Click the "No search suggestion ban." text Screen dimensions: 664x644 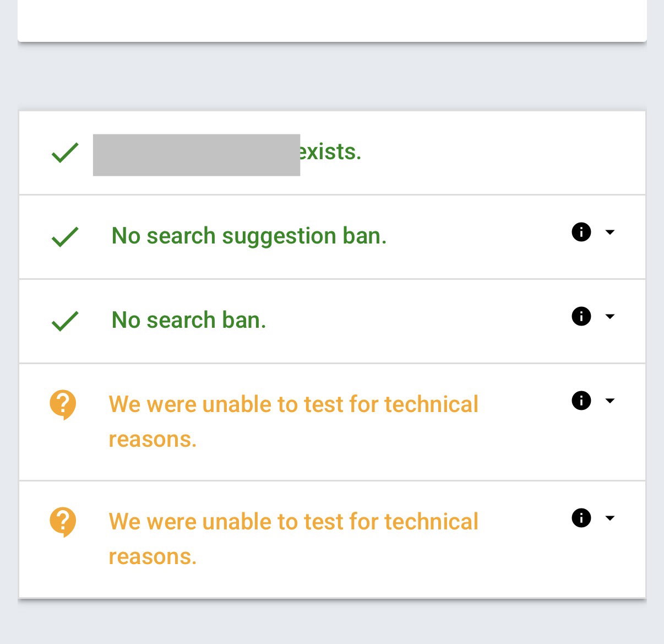(249, 236)
